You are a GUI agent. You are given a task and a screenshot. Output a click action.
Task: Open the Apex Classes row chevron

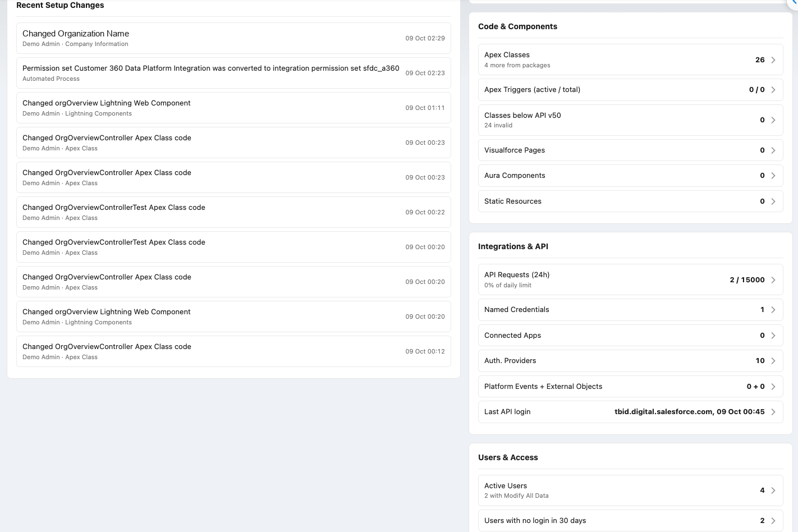pyautogui.click(x=773, y=60)
